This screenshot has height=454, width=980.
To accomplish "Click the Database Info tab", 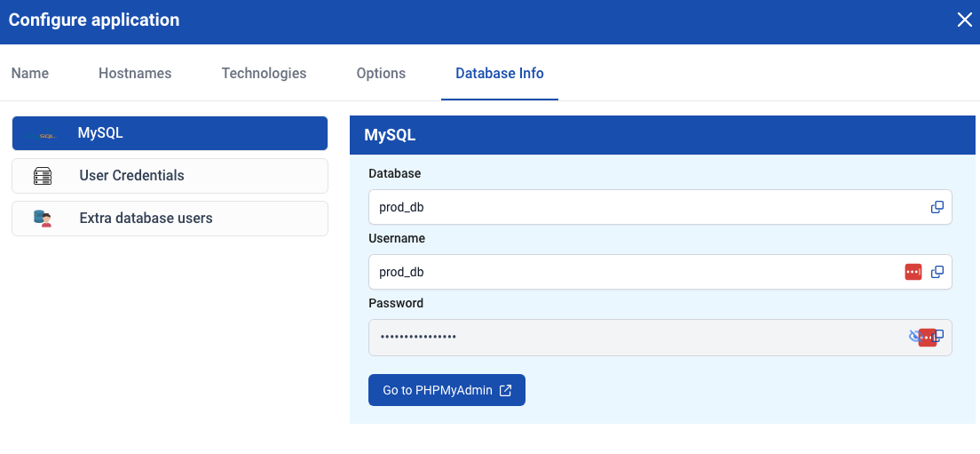I will (499, 74).
